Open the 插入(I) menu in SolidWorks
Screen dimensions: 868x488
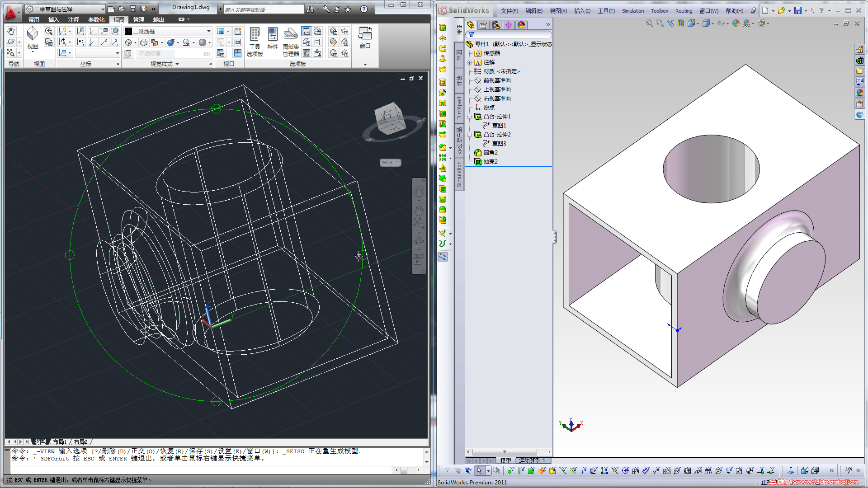582,11
